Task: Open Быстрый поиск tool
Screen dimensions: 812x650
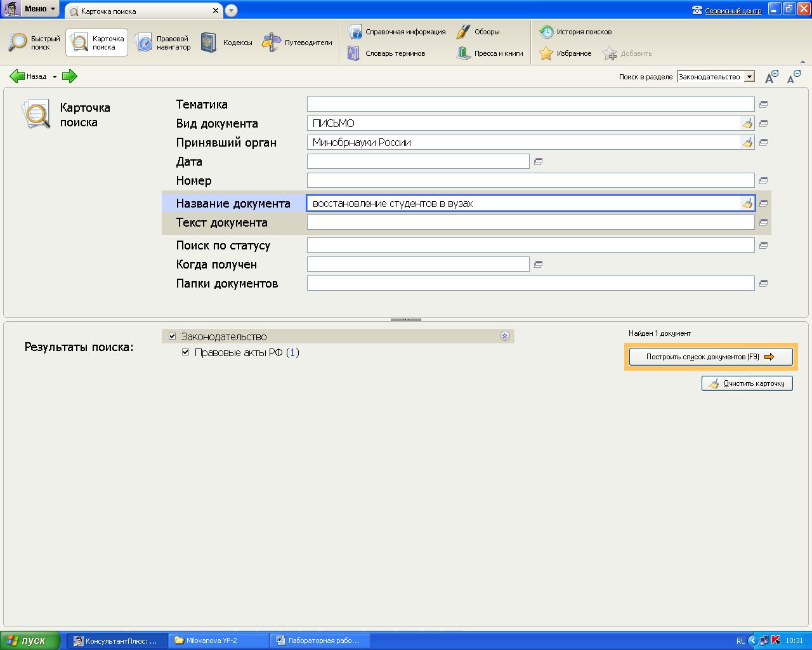Action: (35, 43)
